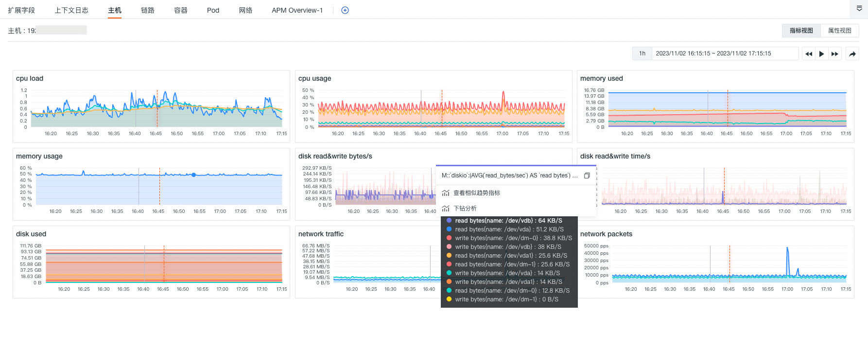Click the chart icon beside 下钻分析
The image size is (868, 350).
click(x=446, y=209)
